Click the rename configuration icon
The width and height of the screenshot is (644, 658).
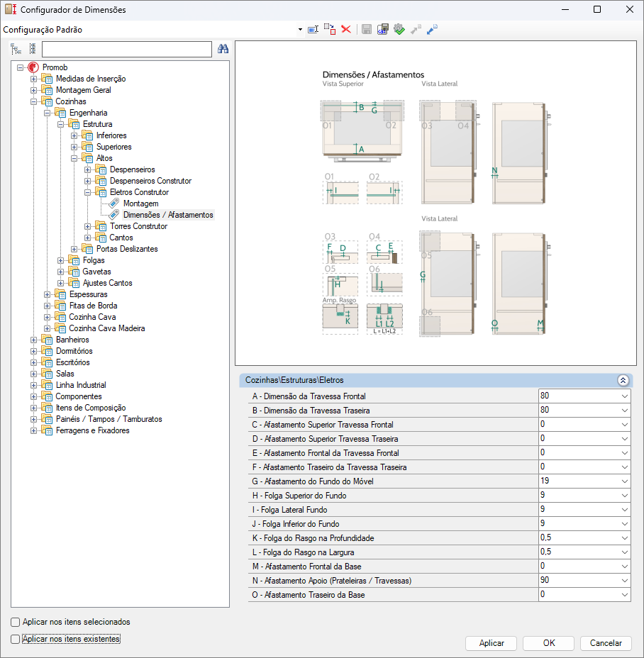tap(313, 29)
